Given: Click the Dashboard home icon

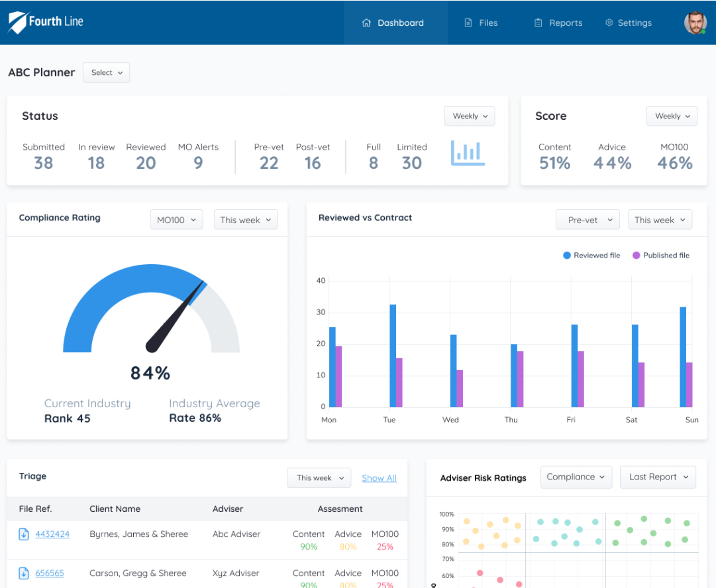Looking at the screenshot, I should point(366,23).
